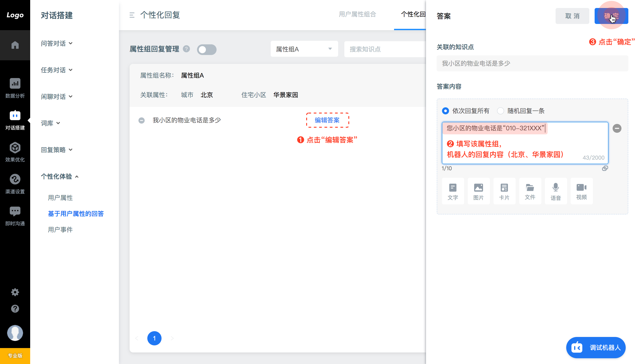Open the help question mark in sidebar
Screen dimensions: 639x364
coord(15,309)
